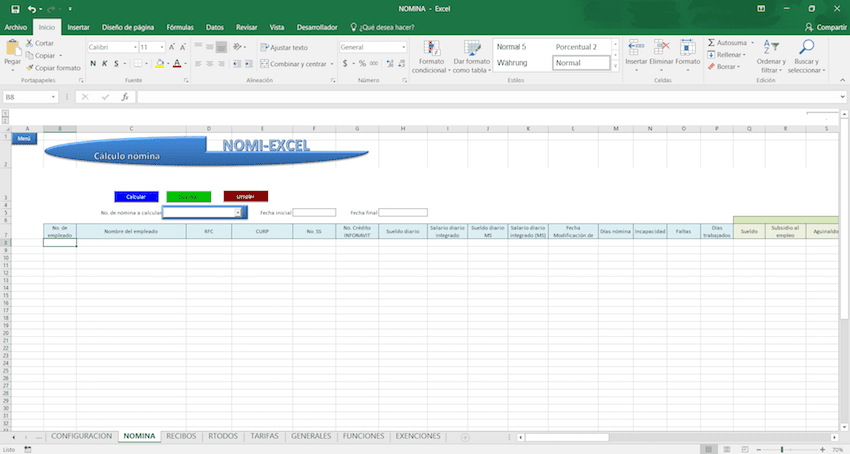This screenshot has height=454, width=850.
Task: Click the Pegar paste icon
Action: tap(12, 49)
